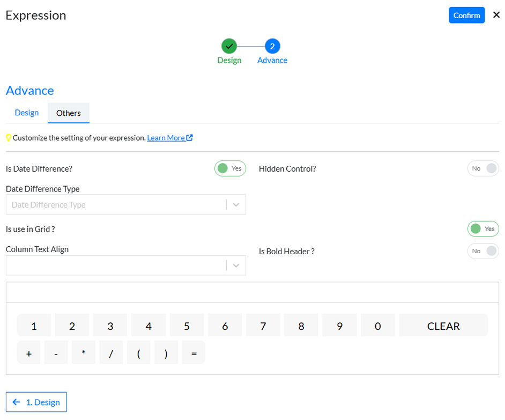Disable the Is use in Grid toggle

point(483,229)
